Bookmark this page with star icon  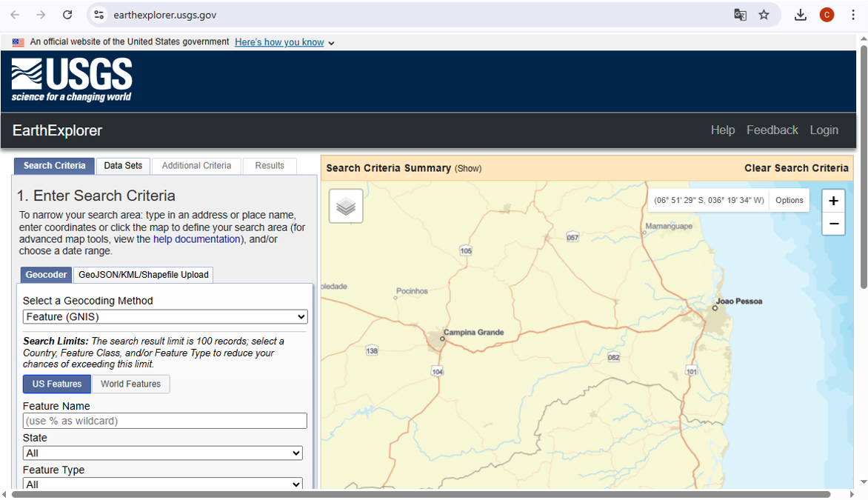click(x=764, y=15)
